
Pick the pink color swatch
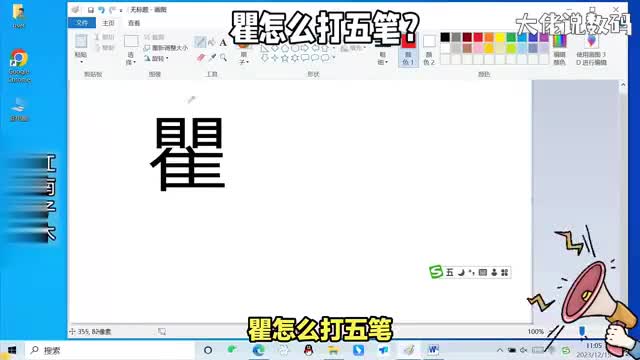[478, 49]
